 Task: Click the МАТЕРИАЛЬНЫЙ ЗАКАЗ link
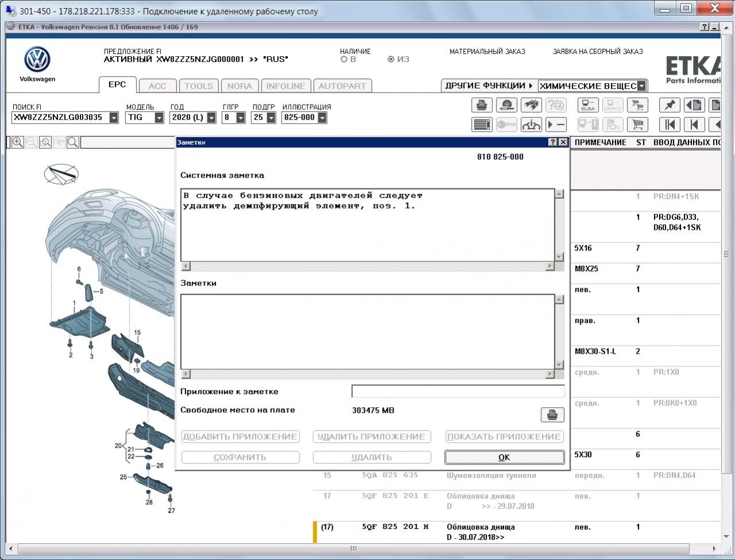point(487,52)
